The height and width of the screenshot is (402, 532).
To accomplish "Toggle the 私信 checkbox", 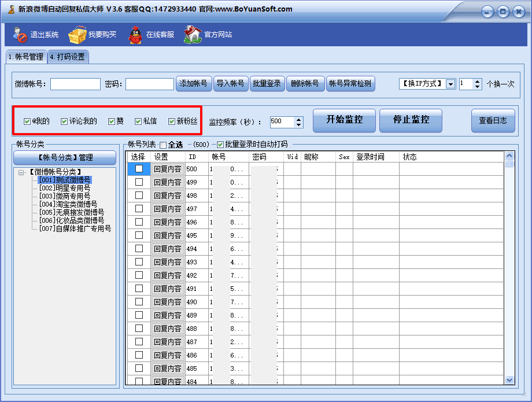I will [x=138, y=121].
